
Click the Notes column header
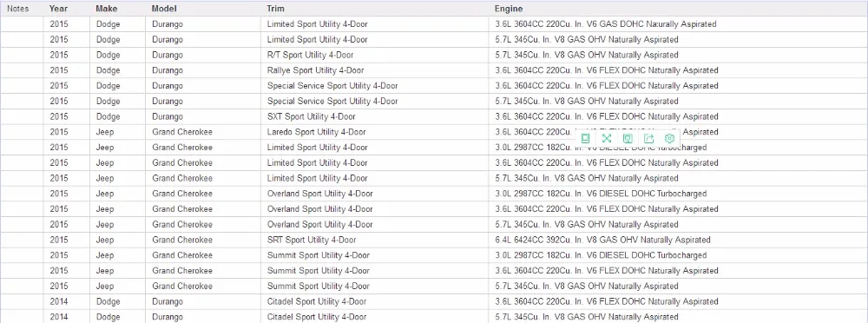click(x=17, y=9)
